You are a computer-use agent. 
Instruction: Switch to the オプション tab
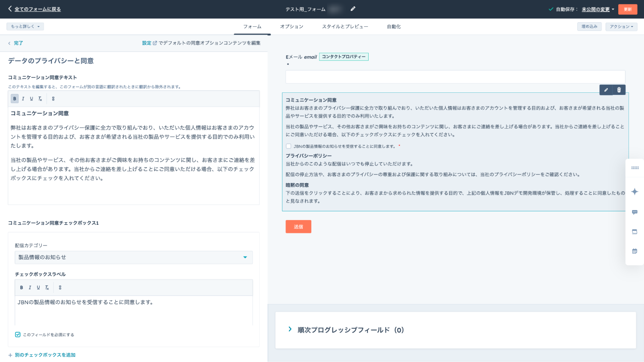point(292,26)
